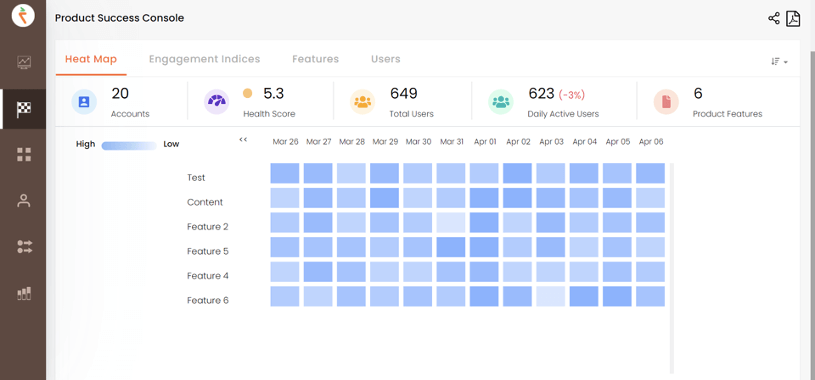
Task: Click the Test cell for Apr 02
Action: click(x=517, y=173)
